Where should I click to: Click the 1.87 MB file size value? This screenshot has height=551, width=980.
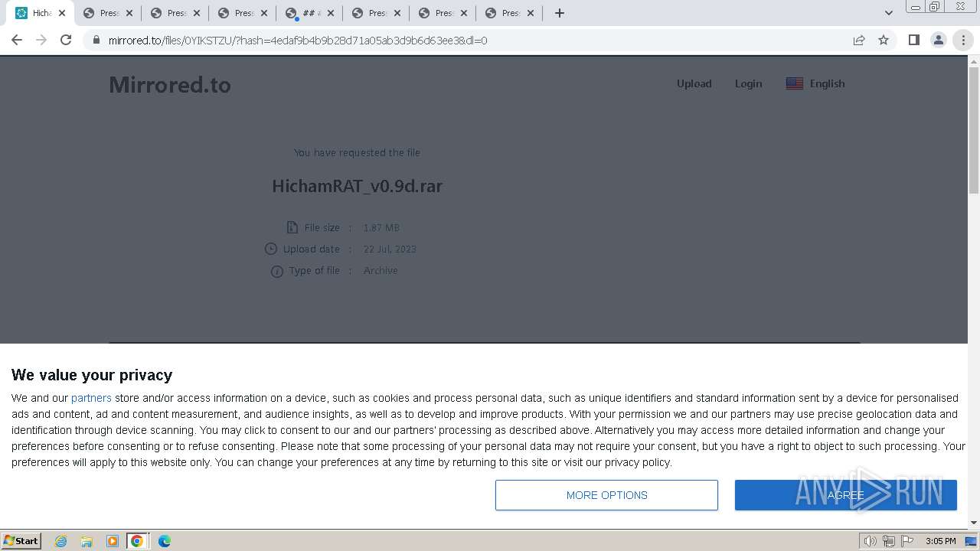(x=381, y=227)
